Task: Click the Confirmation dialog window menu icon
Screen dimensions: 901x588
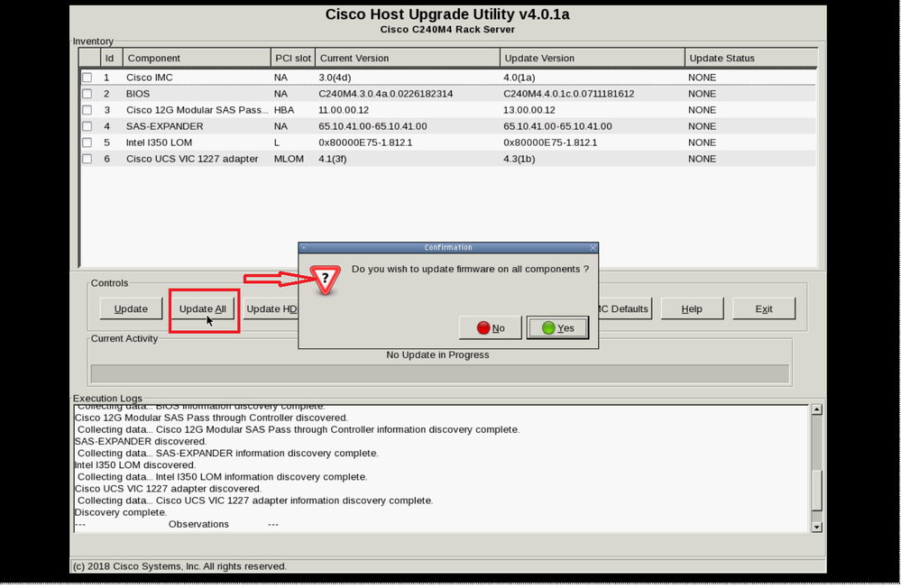Action: coord(304,248)
